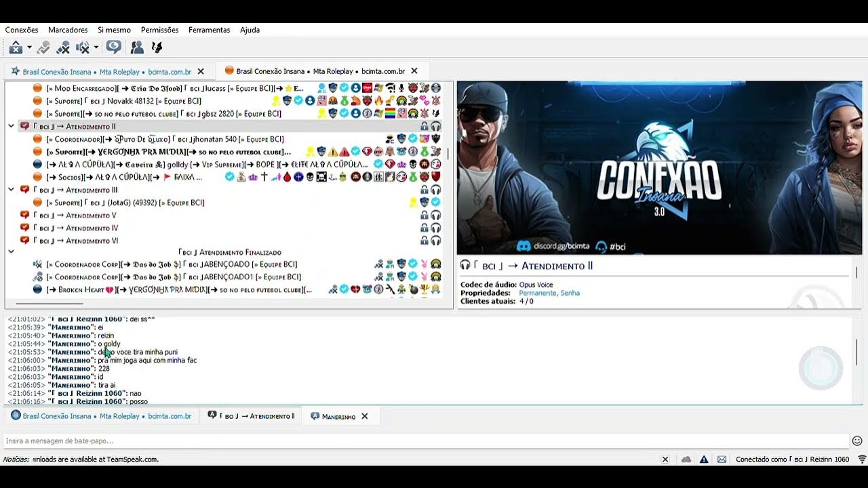
Task: Click the lock icon on Atendimento III
Action: (x=425, y=190)
